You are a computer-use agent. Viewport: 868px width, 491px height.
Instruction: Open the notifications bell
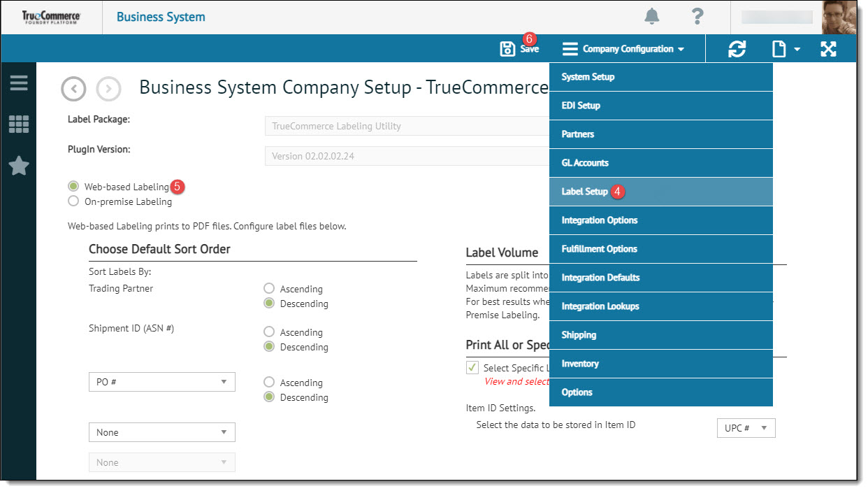tap(652, 17)
